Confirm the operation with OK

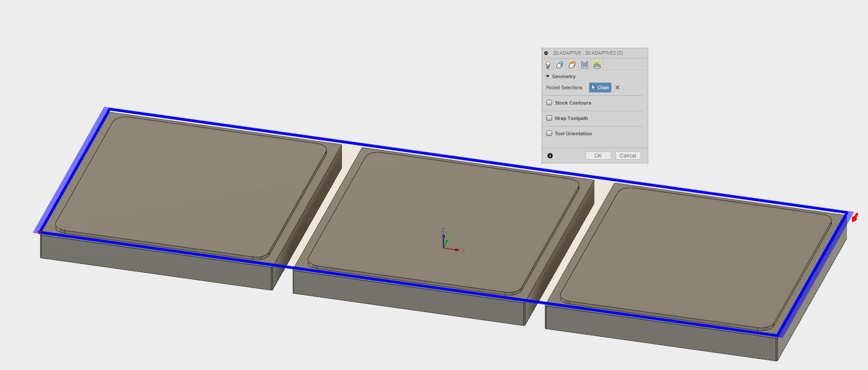pyautogui.click(x=598, y=156)
